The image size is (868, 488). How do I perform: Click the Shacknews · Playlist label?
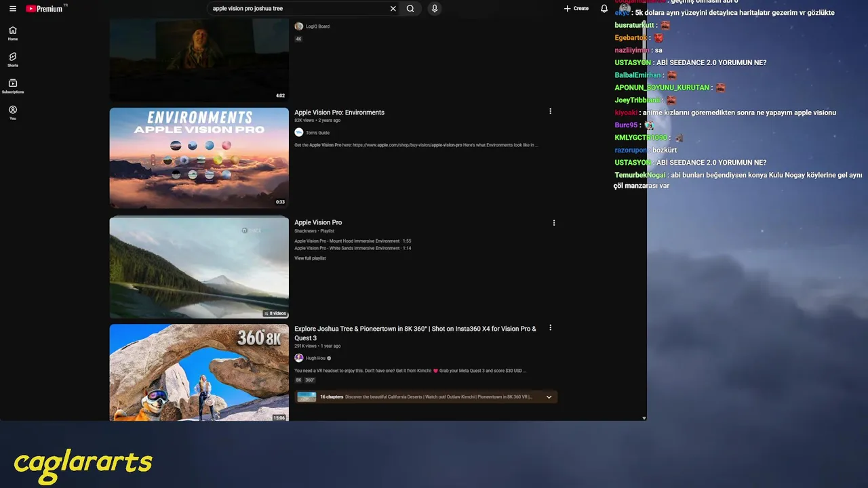coord(314,231)
